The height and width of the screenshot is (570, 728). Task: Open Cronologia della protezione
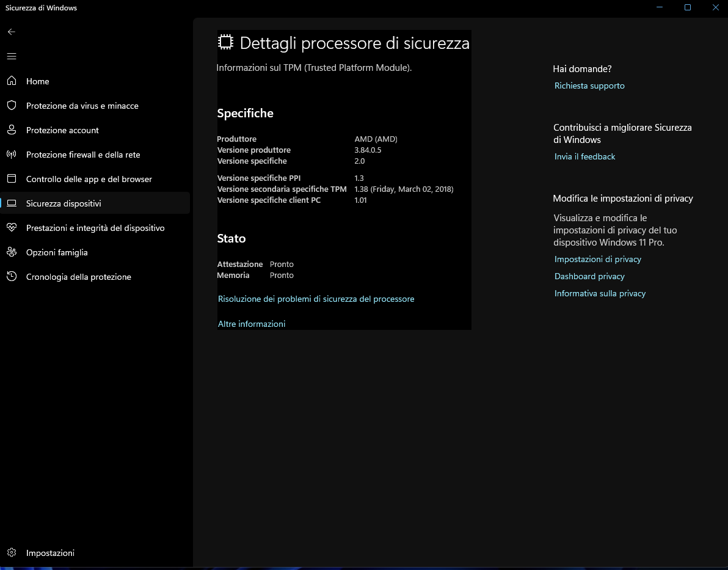pos(95,277)
